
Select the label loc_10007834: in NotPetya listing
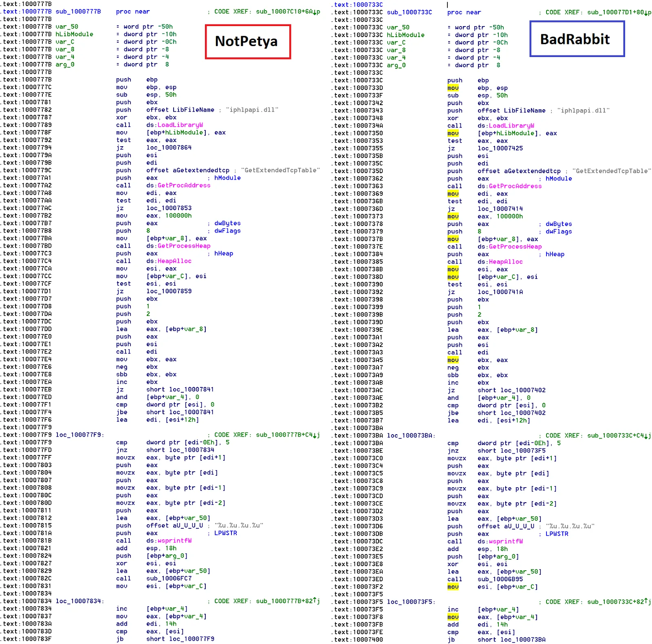point(80,601)
